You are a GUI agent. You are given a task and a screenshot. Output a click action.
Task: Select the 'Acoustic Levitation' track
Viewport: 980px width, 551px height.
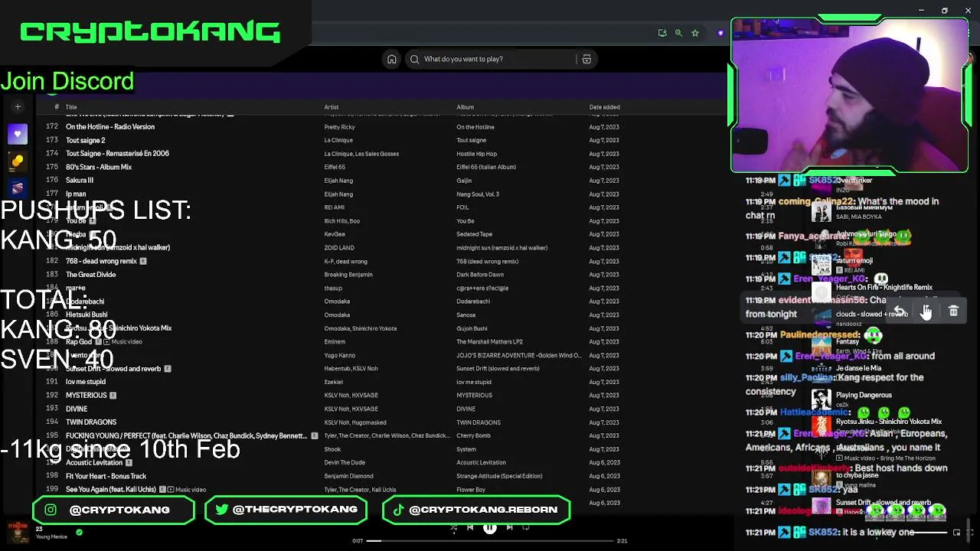pyautogui.click(x=94, y=463)
